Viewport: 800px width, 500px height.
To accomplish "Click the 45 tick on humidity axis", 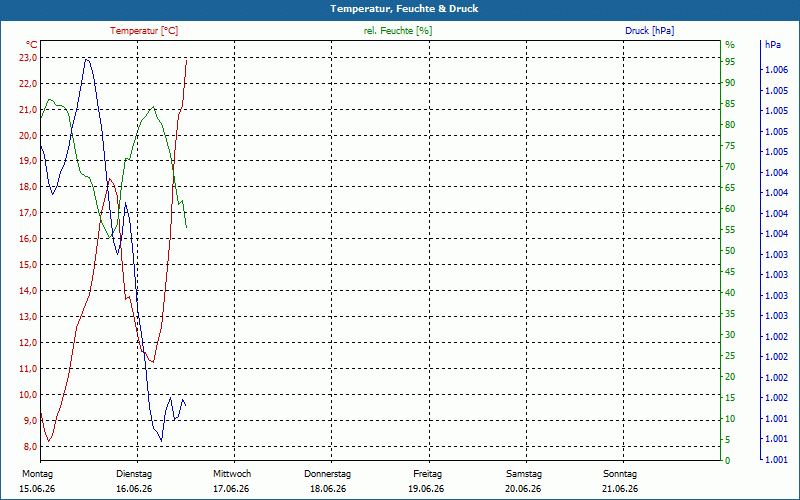I will 730,272.
